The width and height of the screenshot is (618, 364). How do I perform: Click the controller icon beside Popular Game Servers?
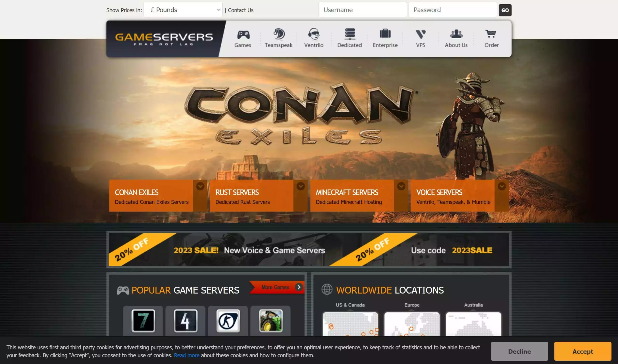click(123, 290)
